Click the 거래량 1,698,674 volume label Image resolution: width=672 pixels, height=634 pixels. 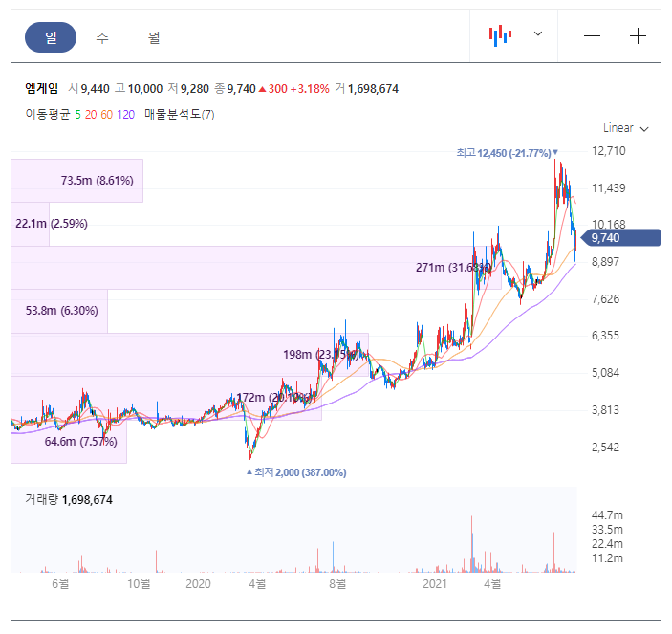coord(69,500)
